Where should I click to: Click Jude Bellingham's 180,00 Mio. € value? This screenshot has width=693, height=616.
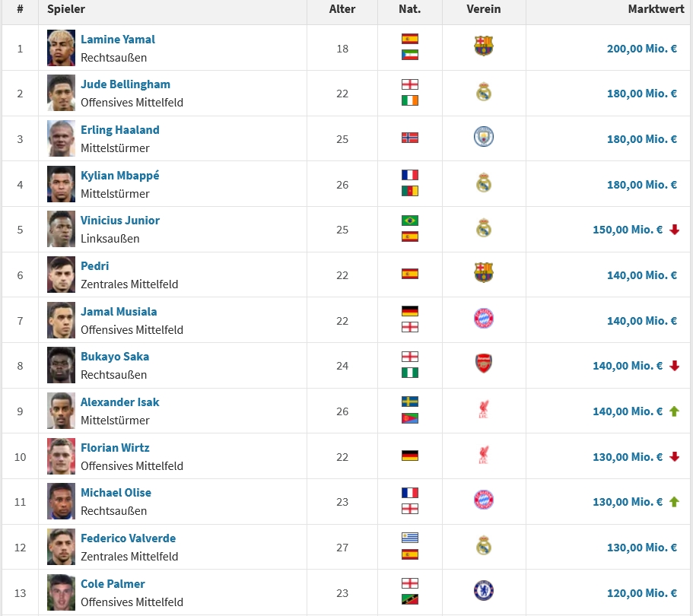pyautogui.click(x=642, y=94)
